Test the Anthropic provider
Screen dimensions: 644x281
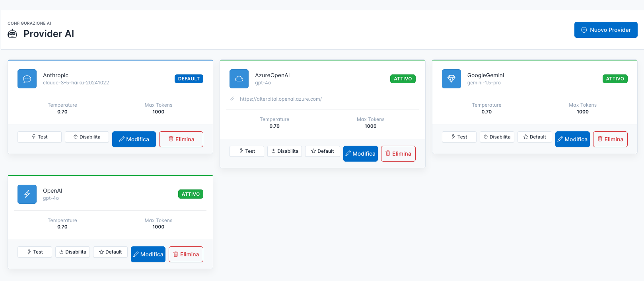tap(39, 137)
